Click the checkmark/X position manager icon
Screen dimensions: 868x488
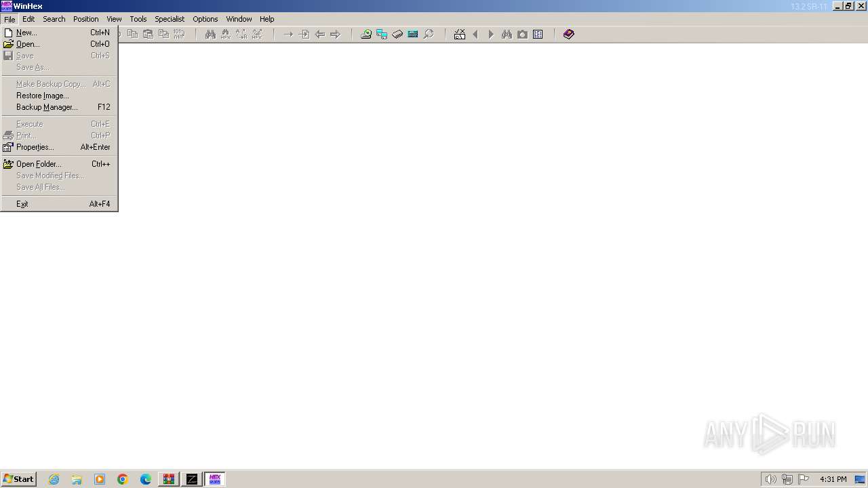pos(460,34)
